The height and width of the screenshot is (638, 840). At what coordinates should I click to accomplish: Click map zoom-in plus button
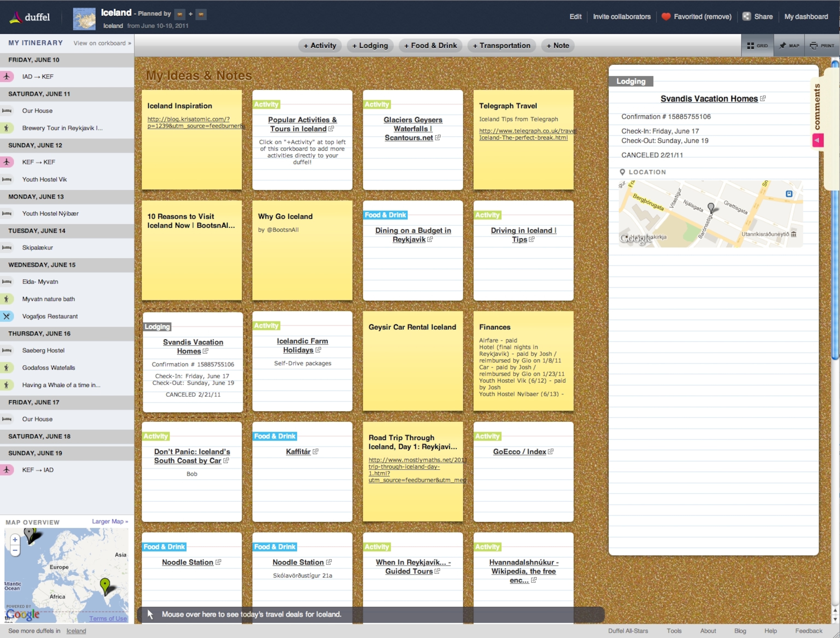pyautogui.click(x=15, y=540)
